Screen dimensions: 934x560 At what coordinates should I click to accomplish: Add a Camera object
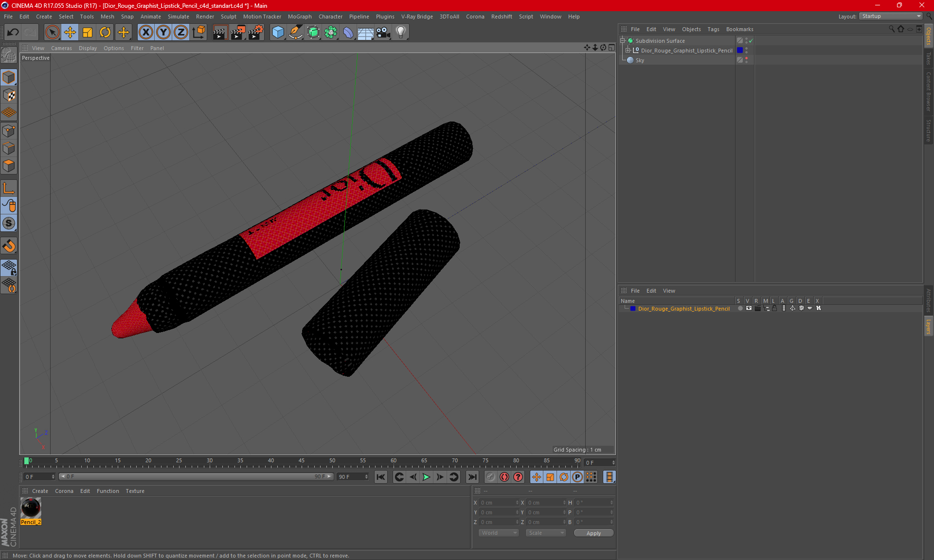383,33
